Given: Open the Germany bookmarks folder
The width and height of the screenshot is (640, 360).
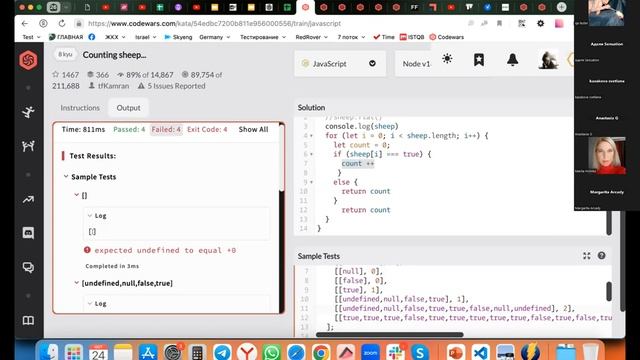Looking at the screenshot, I should pyautogui.click(x=215, y=37).
